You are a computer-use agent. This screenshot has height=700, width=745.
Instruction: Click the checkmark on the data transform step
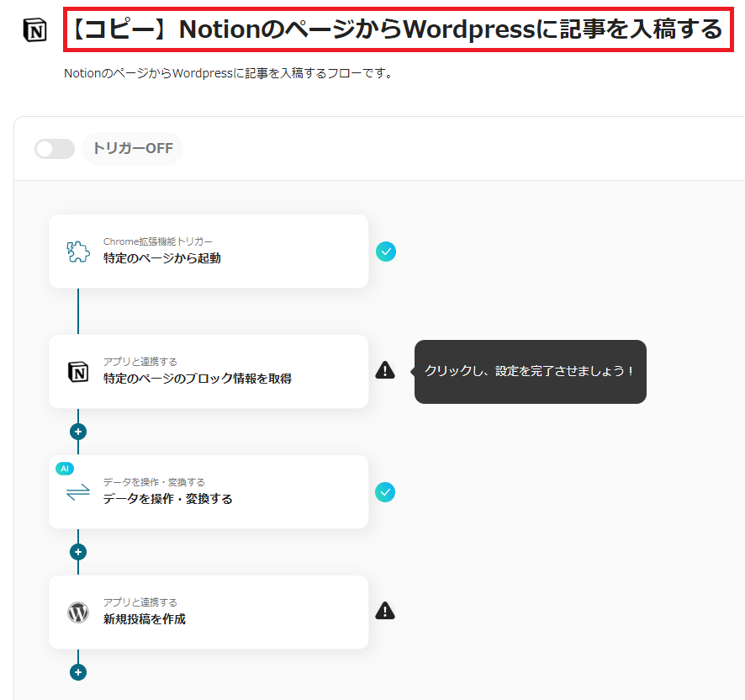(x=385, y=492)
